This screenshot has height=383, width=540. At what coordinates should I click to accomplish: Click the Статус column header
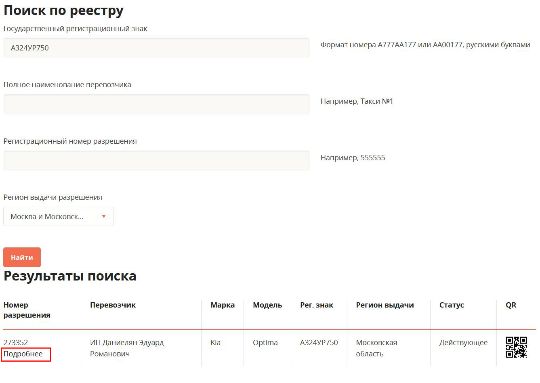pyautogui.click(x=451, y=305)
